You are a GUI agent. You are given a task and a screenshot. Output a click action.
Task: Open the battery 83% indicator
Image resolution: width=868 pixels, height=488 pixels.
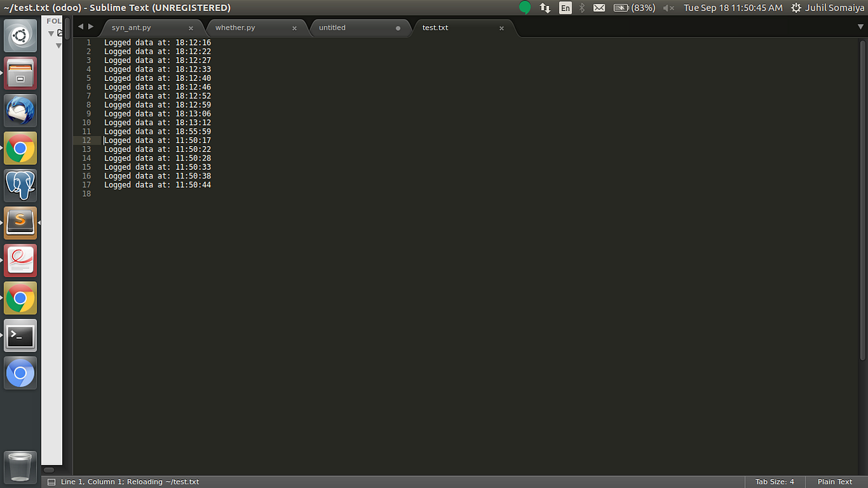click(x=634, y=8)
